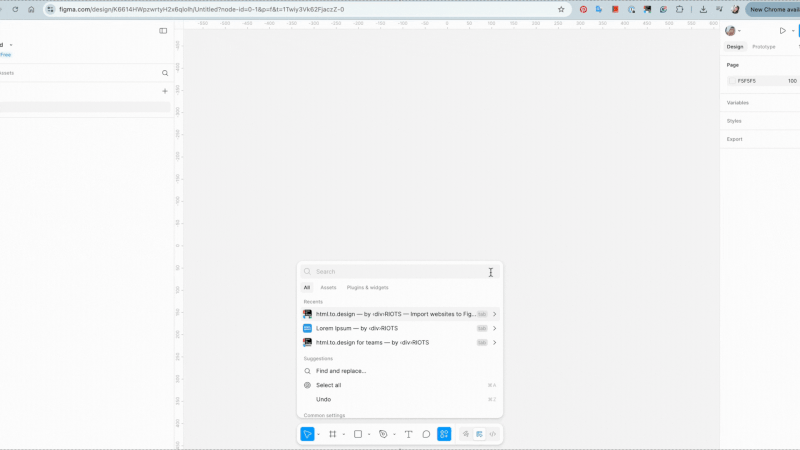Viewport: 800px width, 450px height.
Task: Choose Select all suggestion
Action: point(399,385)
